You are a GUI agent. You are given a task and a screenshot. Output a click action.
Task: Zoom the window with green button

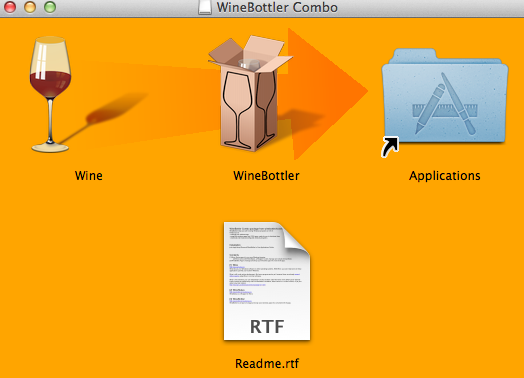[50, 7]
